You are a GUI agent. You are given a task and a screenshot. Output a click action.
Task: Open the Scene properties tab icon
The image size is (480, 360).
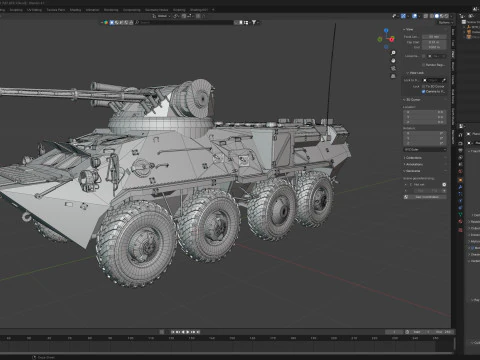coord(461,164)
